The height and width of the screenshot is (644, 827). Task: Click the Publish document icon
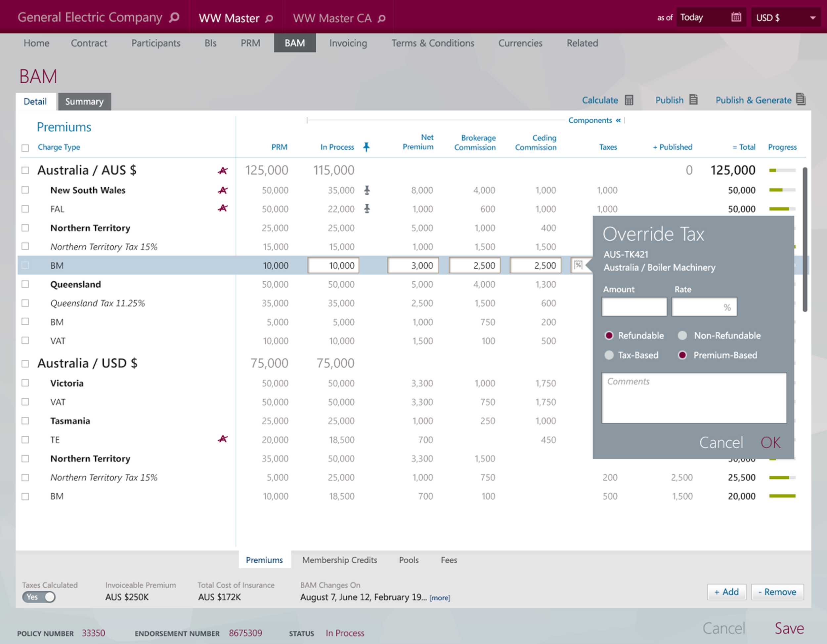(693, 100)
